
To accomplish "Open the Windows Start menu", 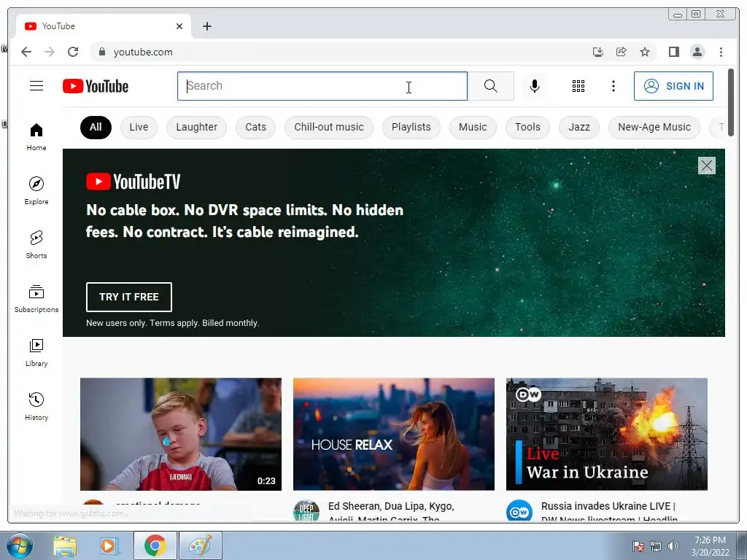I will click(x=19, y=545).
